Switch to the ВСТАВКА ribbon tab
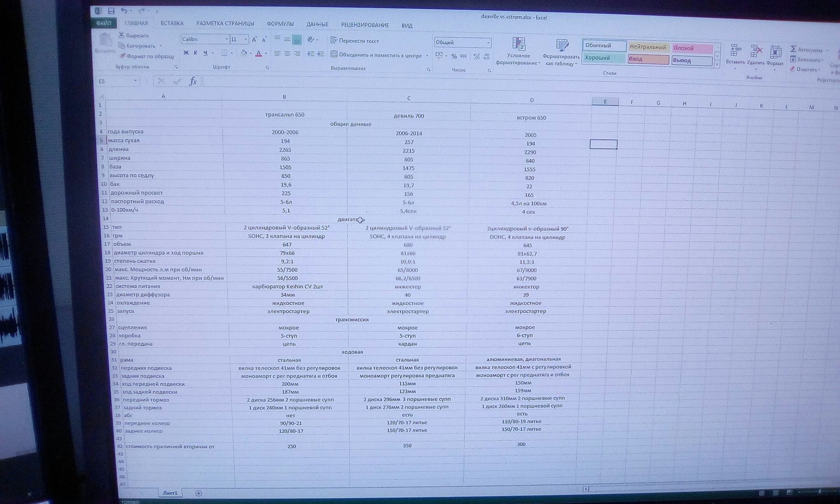 tap(172, 23)
